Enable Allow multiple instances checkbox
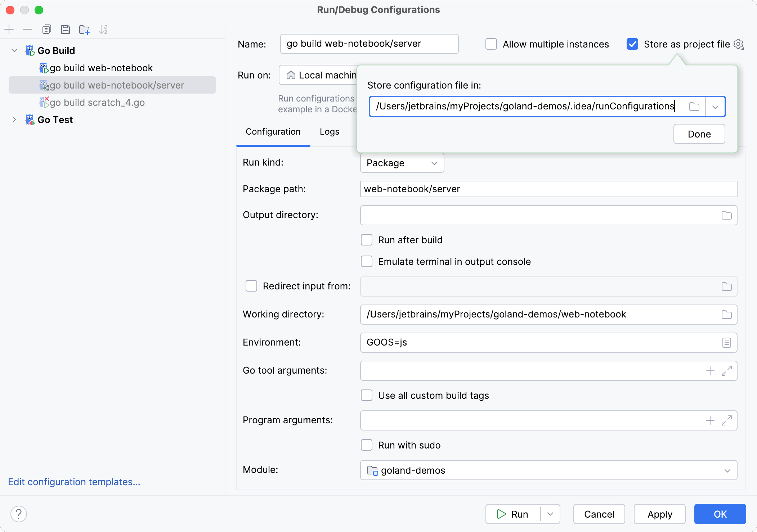 [491, 44]
